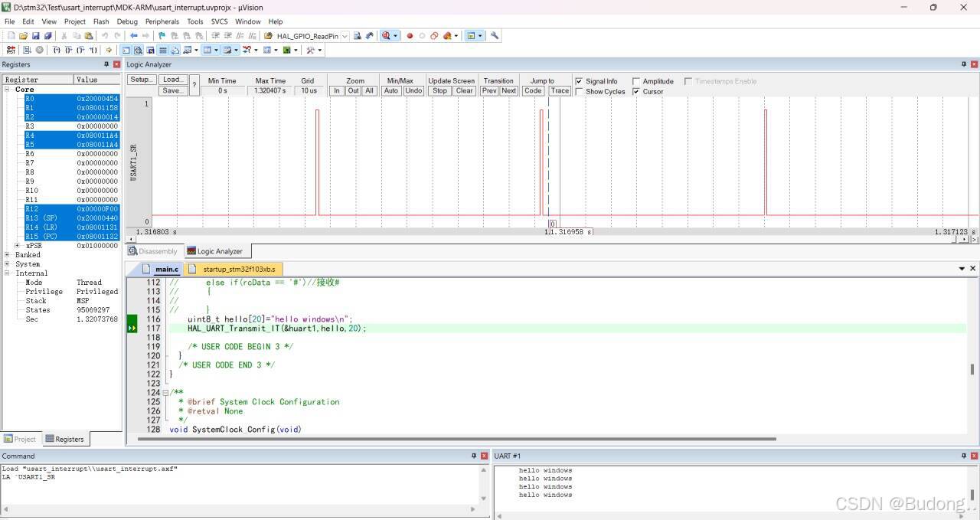Collapse the Core registers tree
Viewport: 980px width, 520px height.
click(x=6, y=89)
